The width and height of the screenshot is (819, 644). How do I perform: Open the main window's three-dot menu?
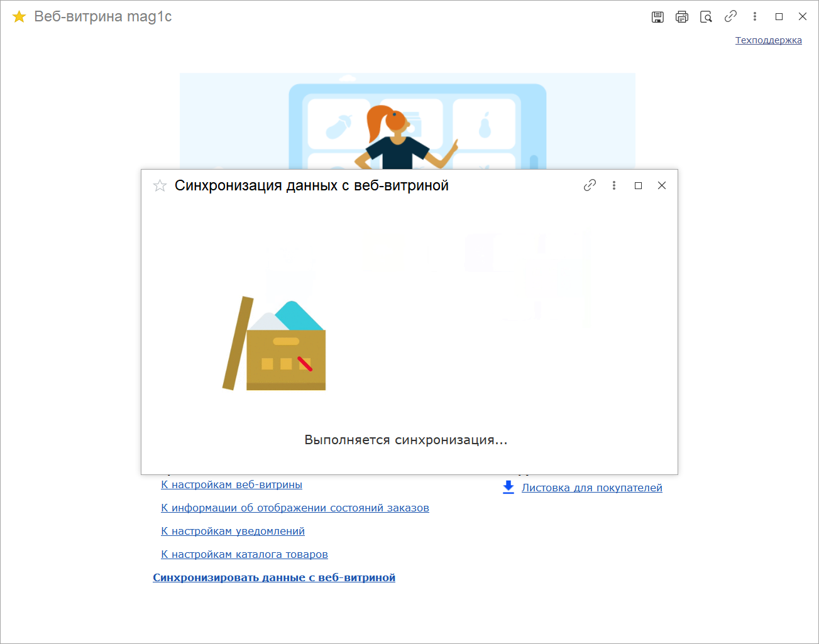[755, 16]
